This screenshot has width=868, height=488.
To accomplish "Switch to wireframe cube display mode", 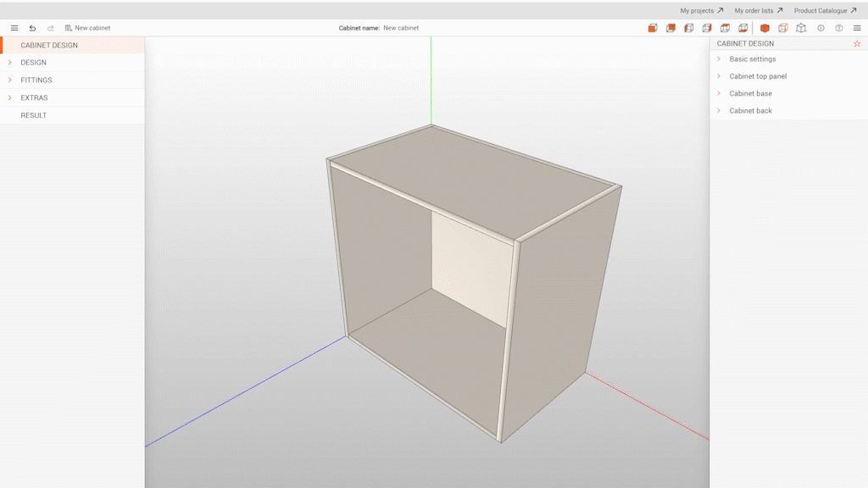I will (800, 27).
